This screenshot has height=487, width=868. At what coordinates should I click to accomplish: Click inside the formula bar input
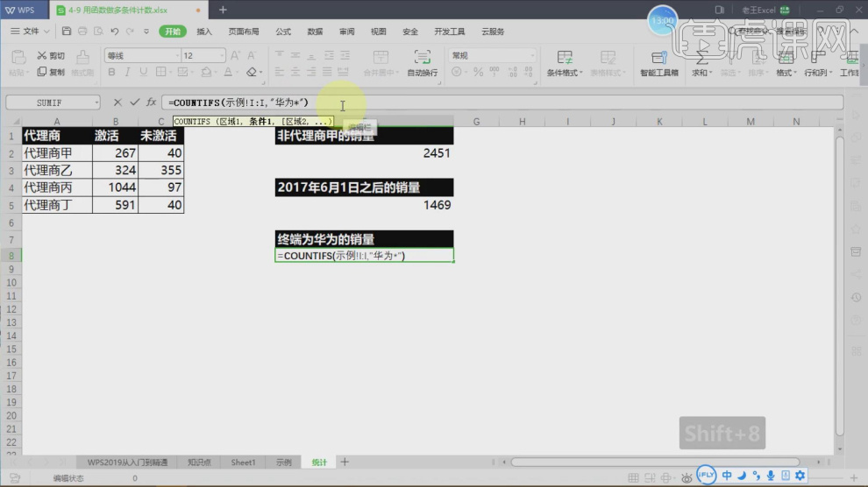(502, 102)
